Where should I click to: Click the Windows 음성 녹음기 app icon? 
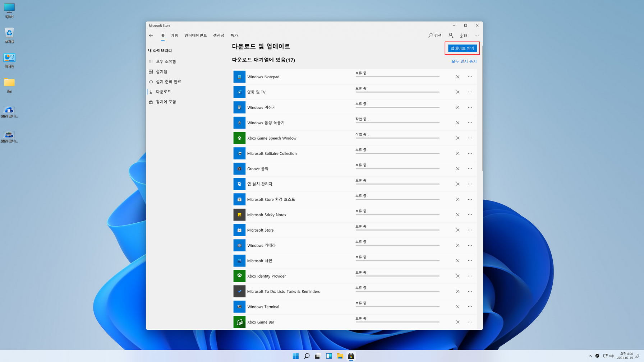pos(239,123)
